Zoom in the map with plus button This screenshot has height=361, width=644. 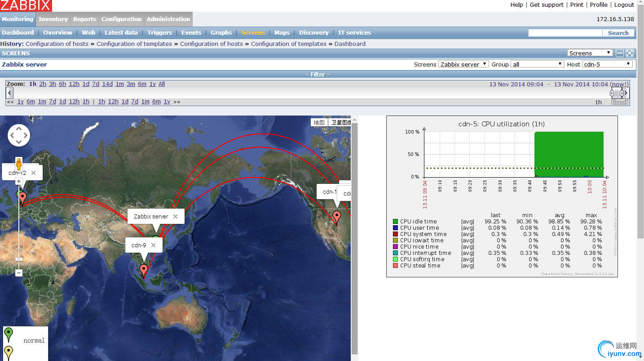pos(19,181)
